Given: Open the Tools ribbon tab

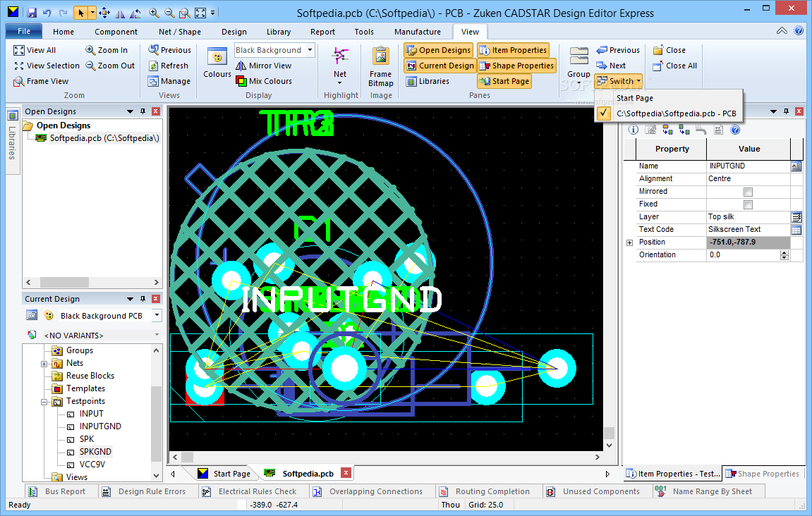Looking at the screenshot, I should tap(364, 32).
